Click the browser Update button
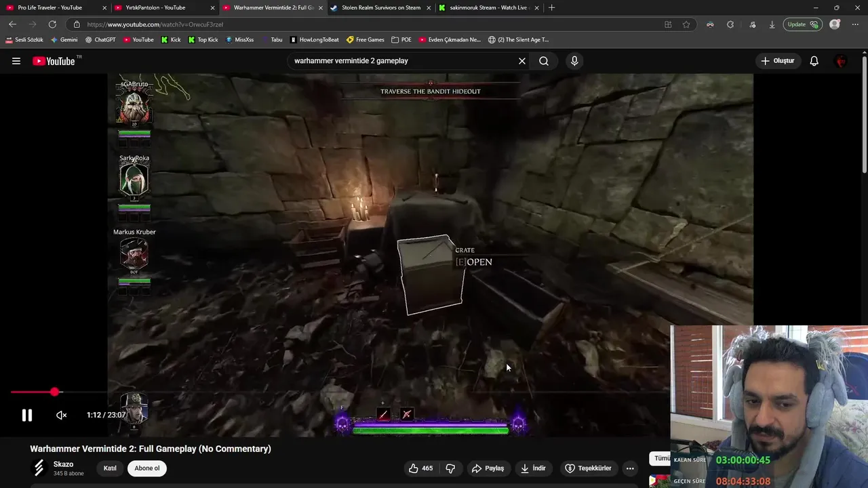 [802, 24]
